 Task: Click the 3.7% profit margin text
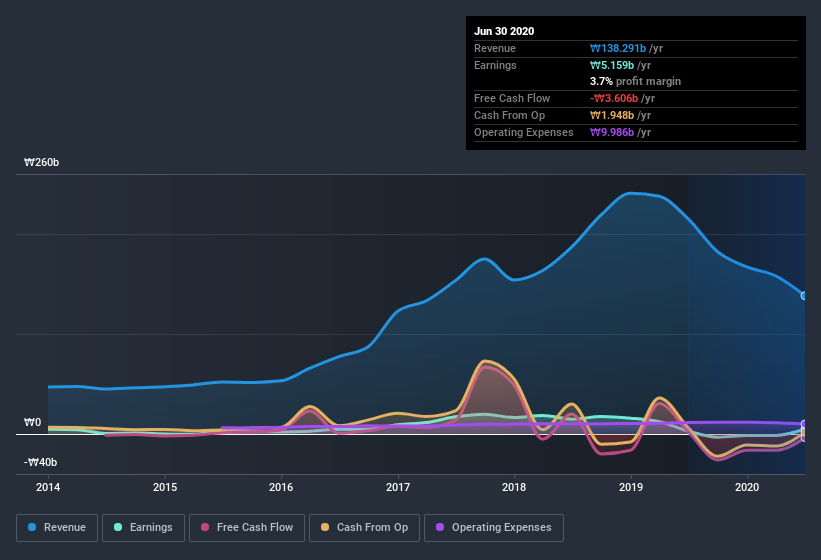tap(636, 81)
